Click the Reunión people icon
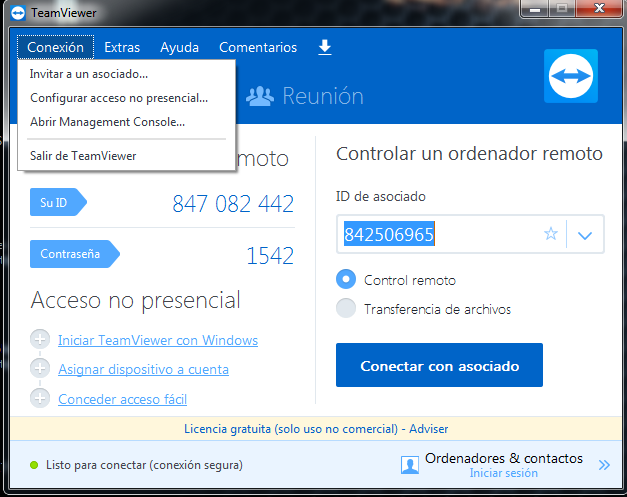 click(260, 96)
